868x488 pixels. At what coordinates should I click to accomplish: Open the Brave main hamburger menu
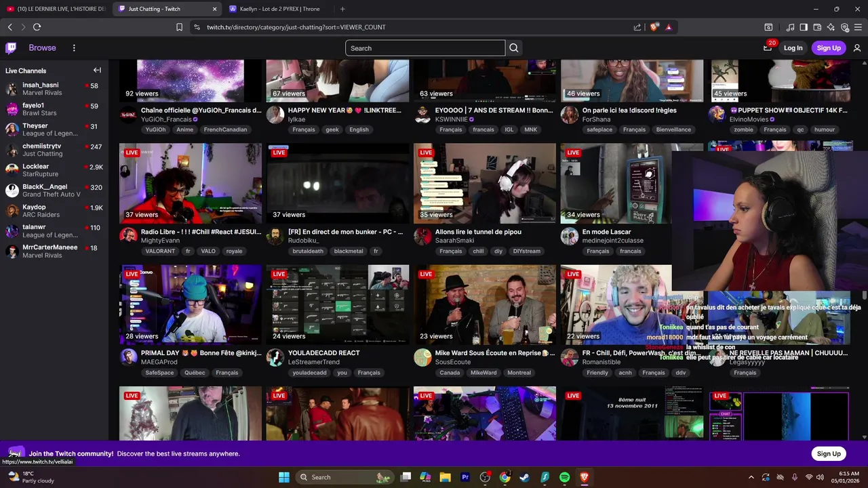[x=858, y=27]
